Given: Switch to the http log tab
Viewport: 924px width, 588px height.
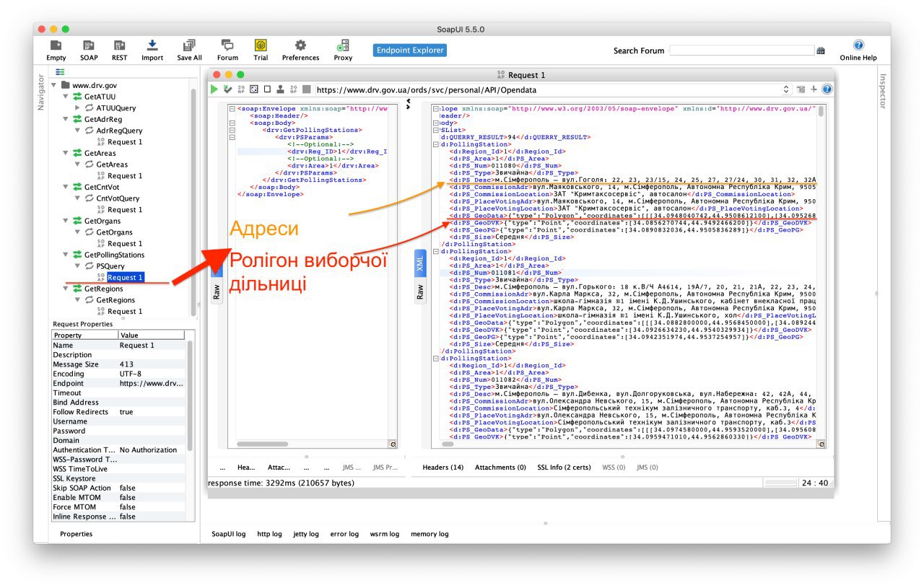Looking at the screenshot, I should (x=270, y=534).
